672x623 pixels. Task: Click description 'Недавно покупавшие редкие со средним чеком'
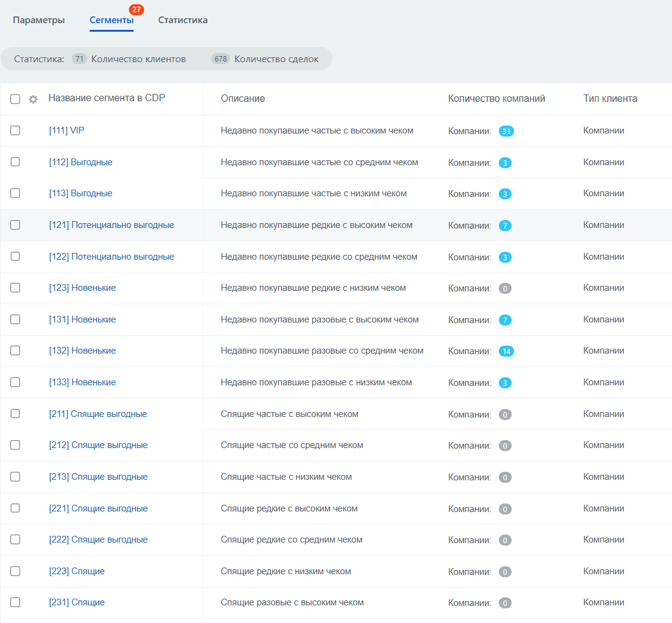tap(319, 257)
